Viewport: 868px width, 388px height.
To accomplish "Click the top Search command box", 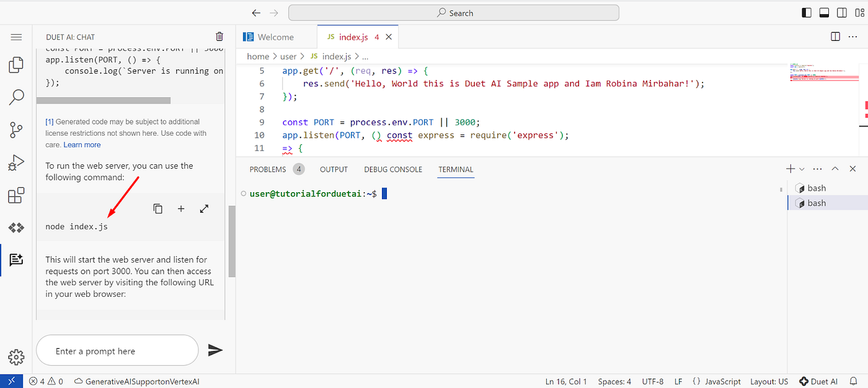I will pyautogui.click(x=454, y=13).
